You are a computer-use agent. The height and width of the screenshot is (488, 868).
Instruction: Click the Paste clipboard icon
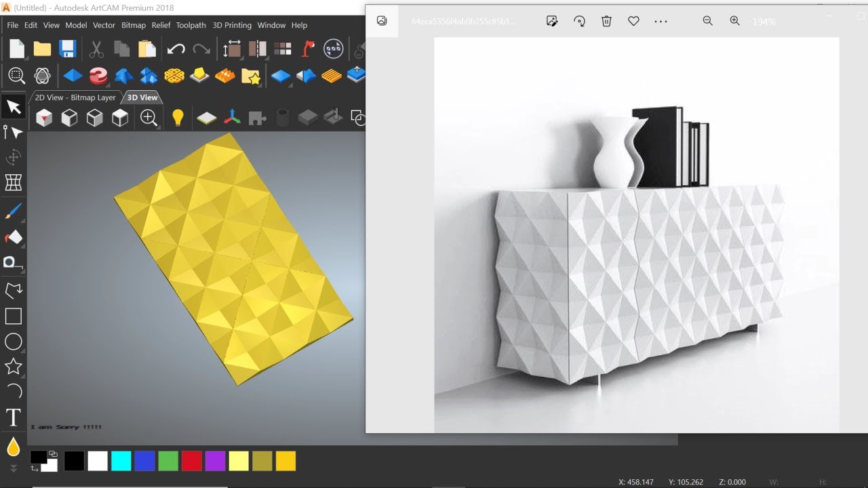tap(147, 49)
